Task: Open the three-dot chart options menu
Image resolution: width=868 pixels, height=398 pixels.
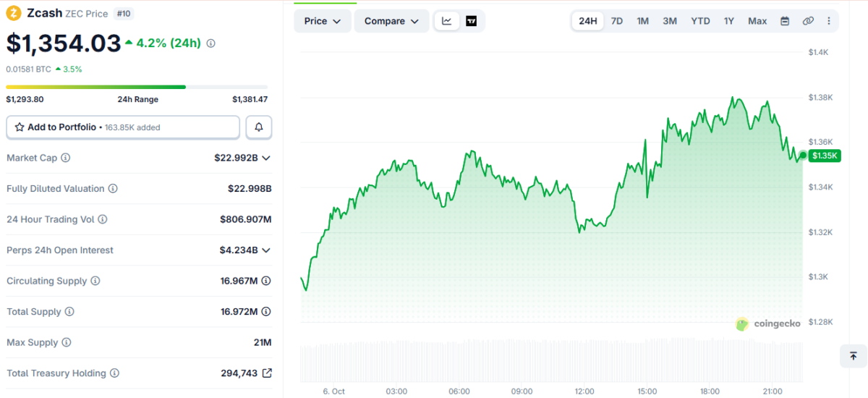Action: [829, 21]
